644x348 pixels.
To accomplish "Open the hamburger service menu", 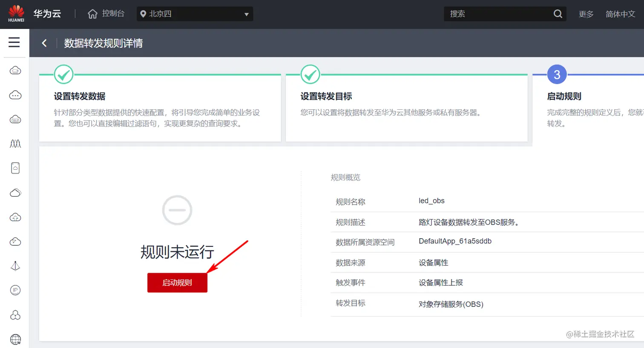I will pyautogui.click(x=14, y=42).
